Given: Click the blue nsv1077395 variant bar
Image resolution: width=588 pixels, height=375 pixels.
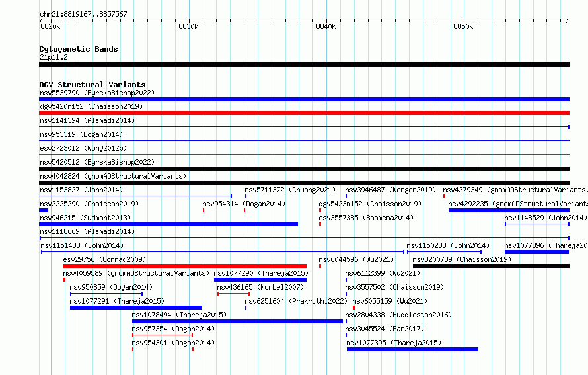Looking at the screenshot, I should pos(412,349).
